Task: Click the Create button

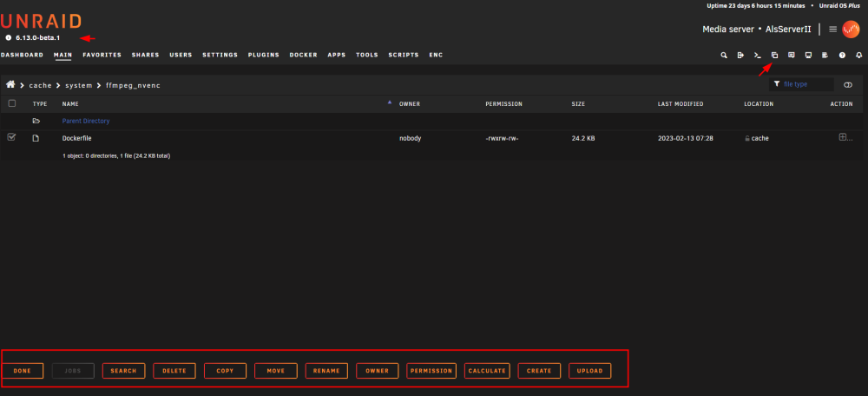Action: 539,371
